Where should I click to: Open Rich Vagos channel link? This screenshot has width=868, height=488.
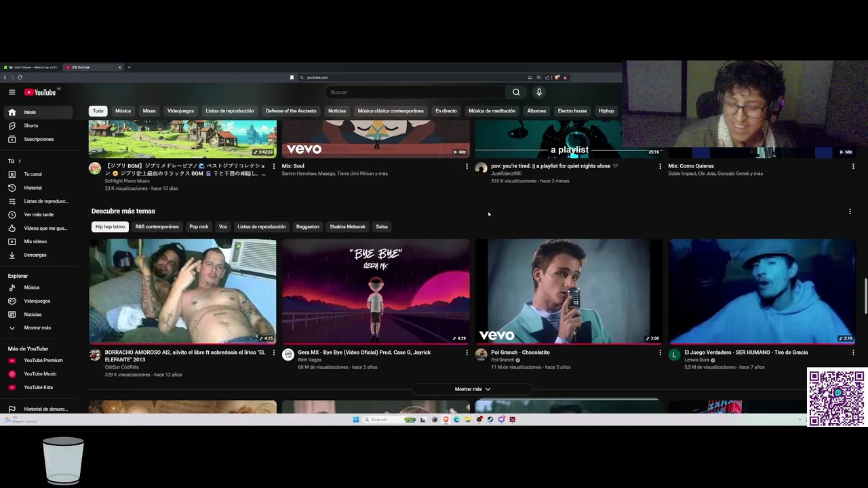coord(309,360)
